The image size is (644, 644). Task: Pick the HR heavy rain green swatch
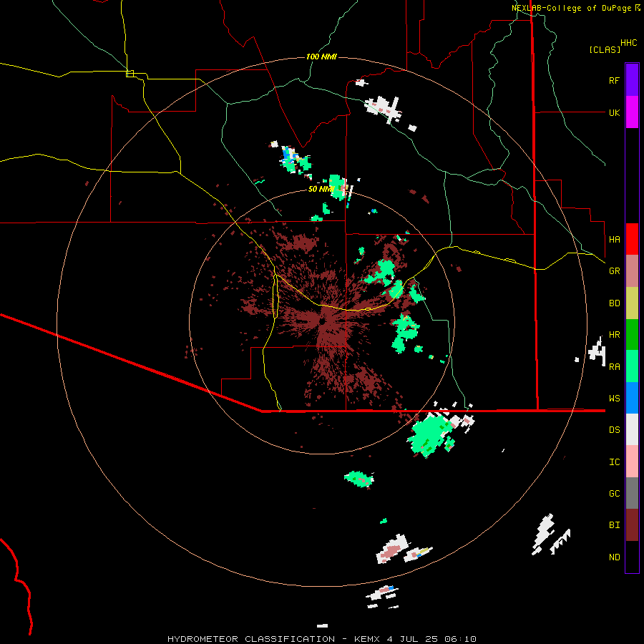[x=632, y=334]
